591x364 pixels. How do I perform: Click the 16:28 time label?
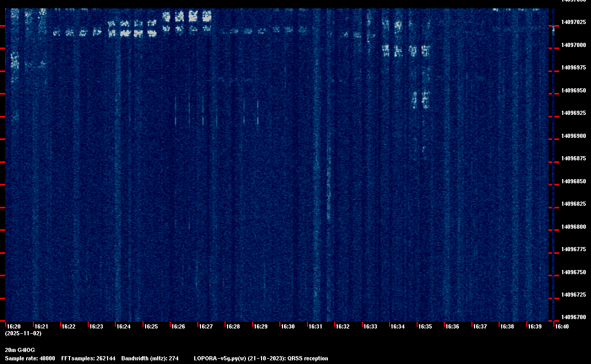233,326
